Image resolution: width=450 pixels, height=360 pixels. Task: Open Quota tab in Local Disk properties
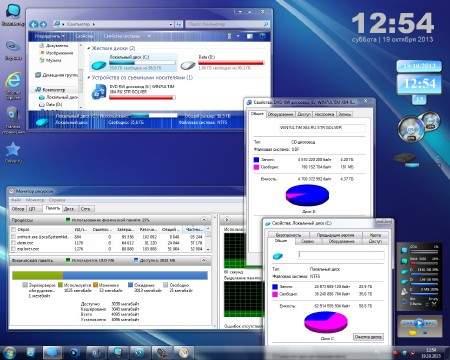pyautogui.click(x=375, y=235)
